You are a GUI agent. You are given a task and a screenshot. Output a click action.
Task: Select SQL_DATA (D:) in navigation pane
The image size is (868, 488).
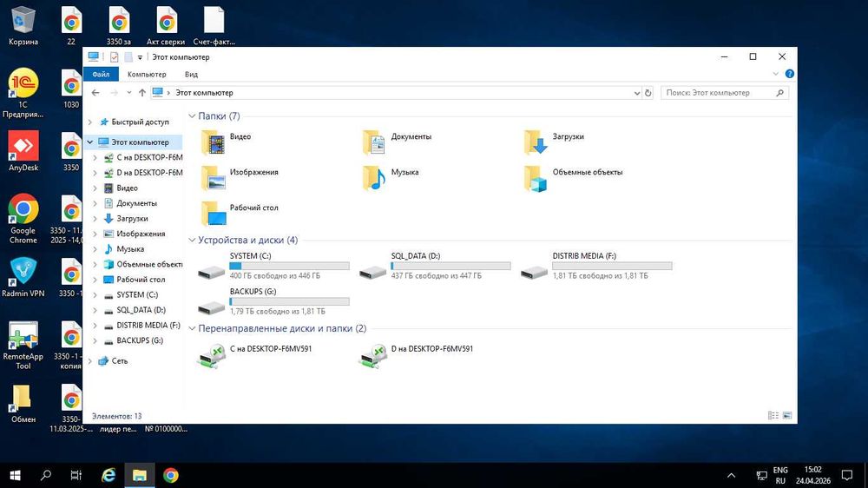coord(141,310)
